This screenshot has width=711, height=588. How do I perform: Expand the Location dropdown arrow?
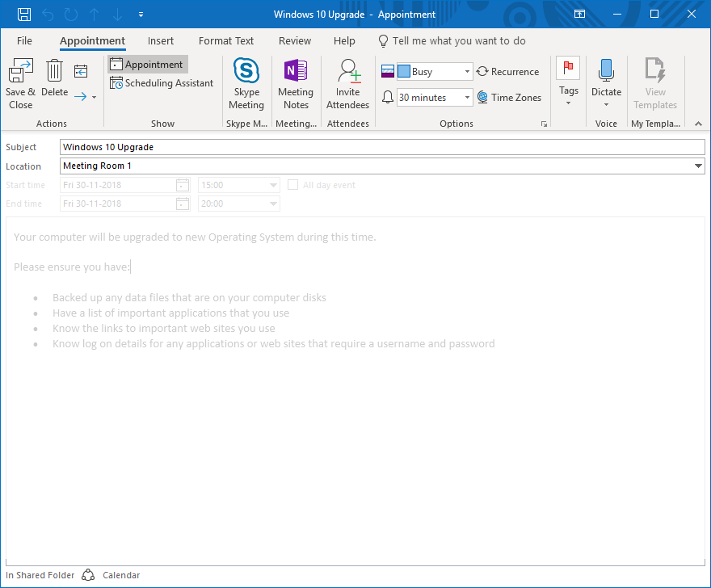pyautogui.click(x=698, y=166)
